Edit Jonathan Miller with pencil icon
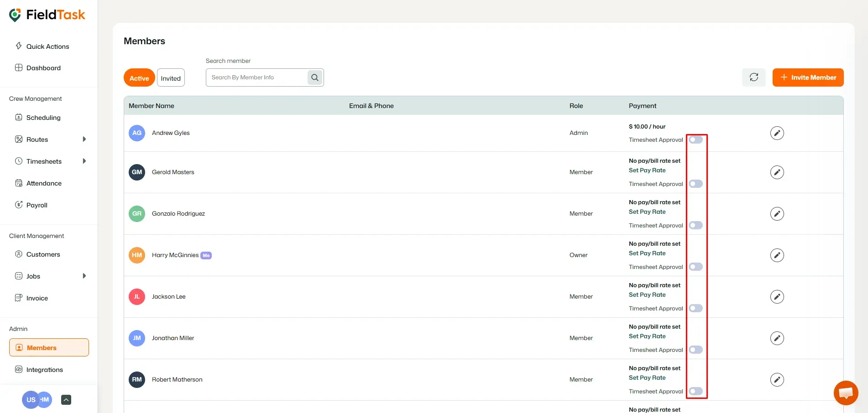Screen dimensions: 868x413 (x=777, y=338)
